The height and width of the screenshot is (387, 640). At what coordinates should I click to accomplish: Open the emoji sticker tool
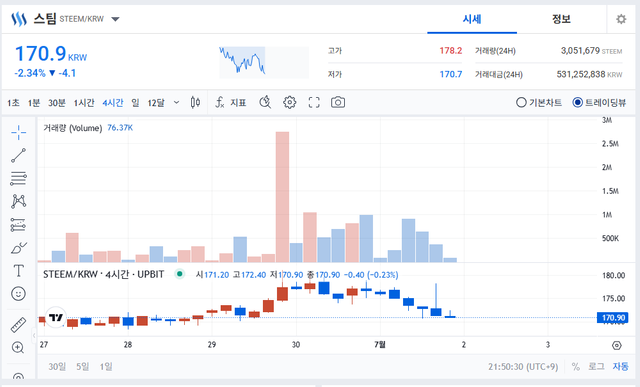click(x=18, y=294)
